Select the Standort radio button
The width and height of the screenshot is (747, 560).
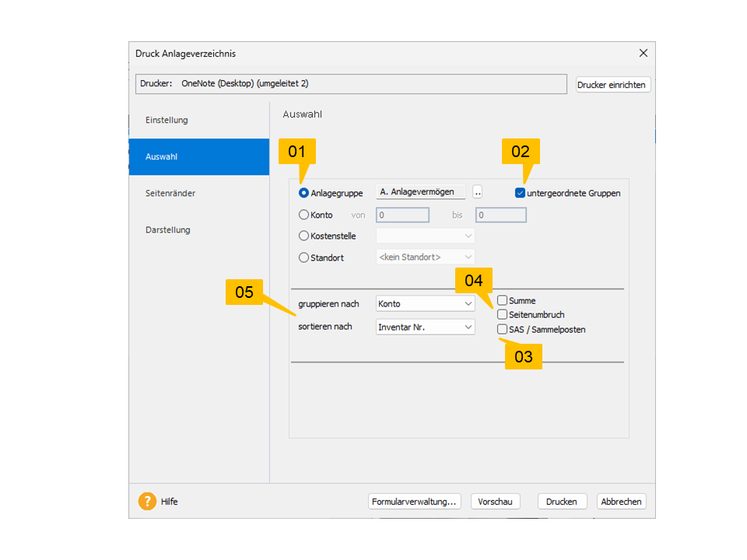pyautogui.click(x=304, y=257)
